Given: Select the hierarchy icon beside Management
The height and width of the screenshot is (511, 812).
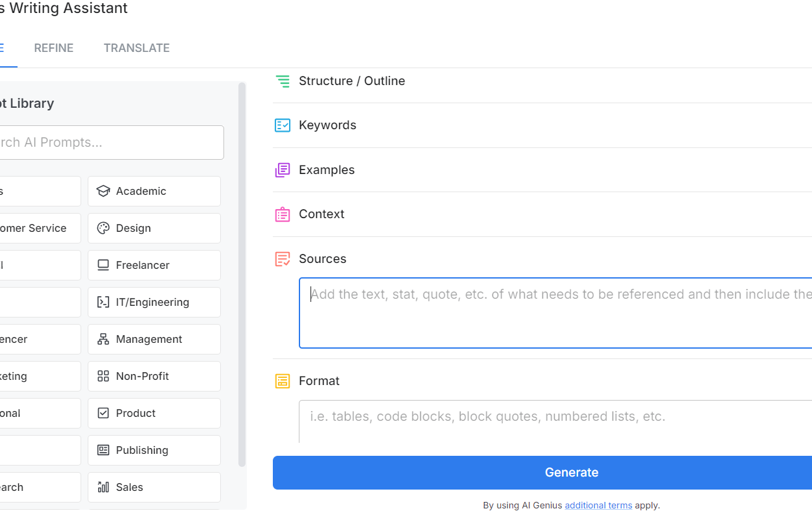Looking at the screenshot, I should point(103,339).
